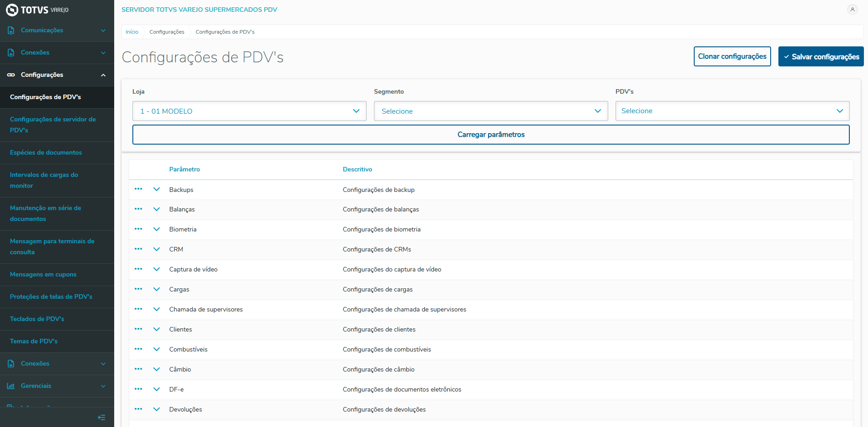The image size is (868, 427).
Task: Click the TOTVS Varejo logo
Action: (37, 10)
